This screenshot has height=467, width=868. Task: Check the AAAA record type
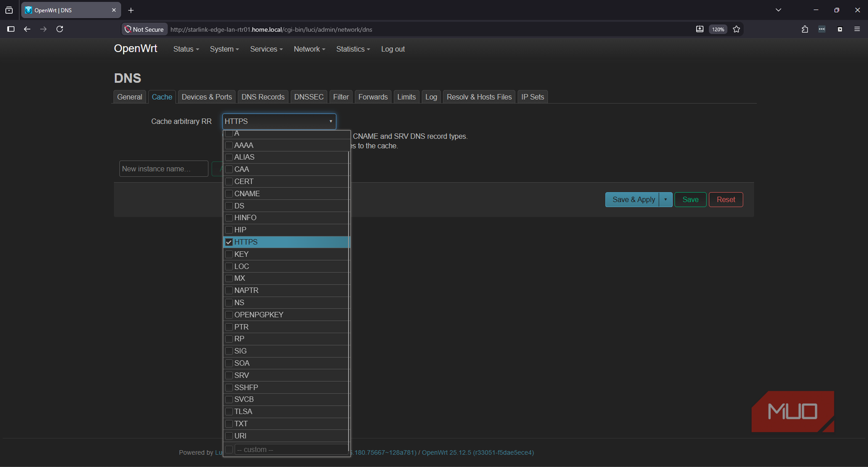point(229,145)
